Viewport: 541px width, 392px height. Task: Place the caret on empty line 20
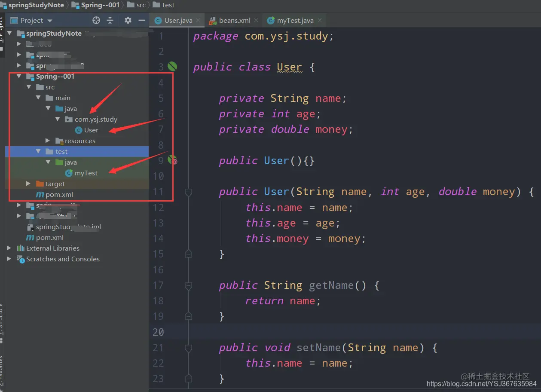click(x=345, y=332)
